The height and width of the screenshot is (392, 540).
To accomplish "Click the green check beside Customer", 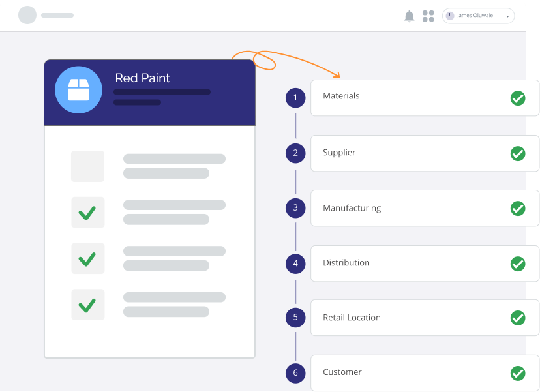I will pos(518,373).
